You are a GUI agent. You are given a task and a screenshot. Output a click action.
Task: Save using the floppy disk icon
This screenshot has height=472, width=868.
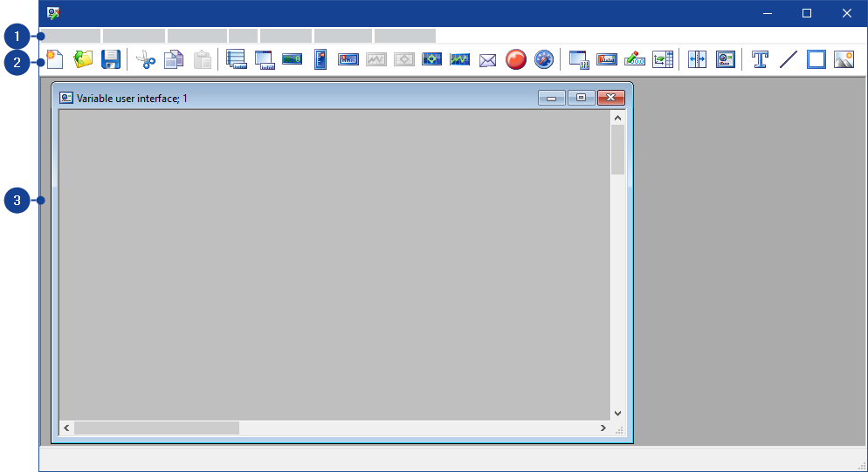[x=111, y=59]
